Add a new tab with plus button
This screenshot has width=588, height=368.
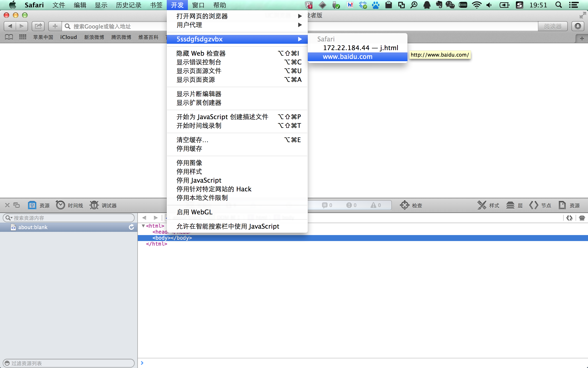click(582, 39)
